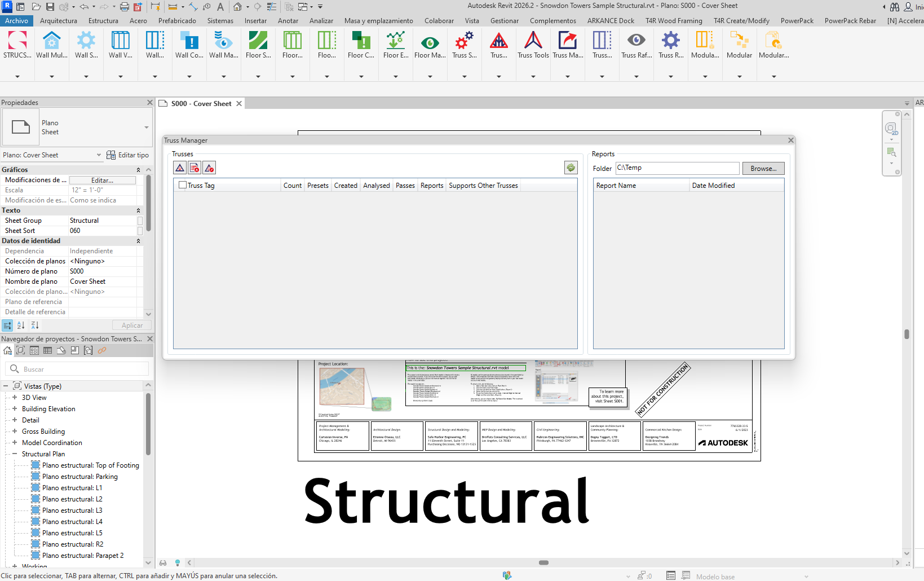Tick the Truss Tag header checkbox
Image resolution: width=924 pixels, height=581 pixels.
coord(183,185)
